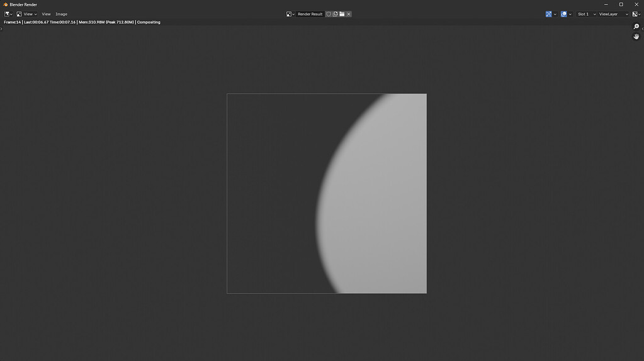The width and height of the screenshot is (644, 361).
Task: Click the Compositing status text
Action: coord(149,22)
